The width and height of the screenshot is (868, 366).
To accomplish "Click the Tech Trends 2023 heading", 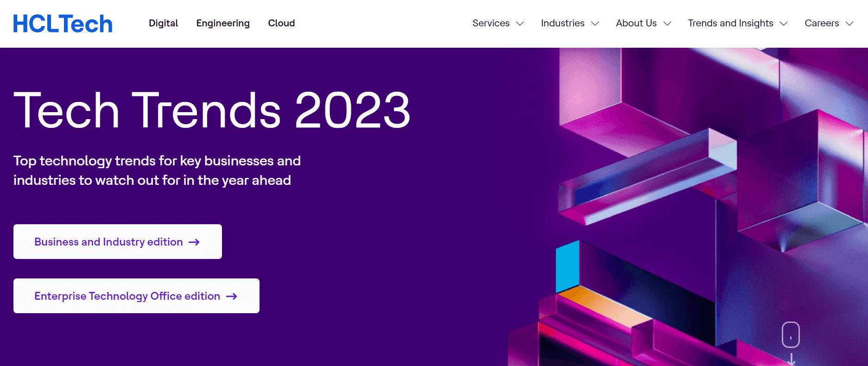I will 212,110.
